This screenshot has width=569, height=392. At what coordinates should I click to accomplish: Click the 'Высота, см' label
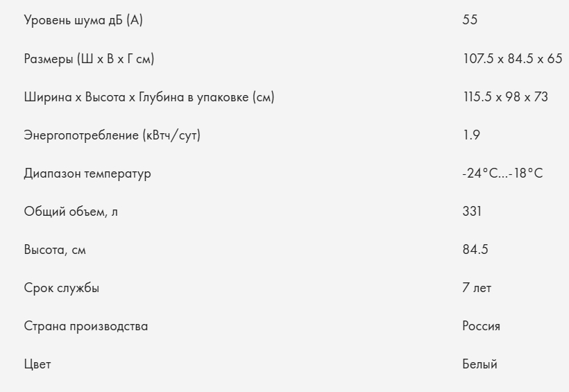tap(55, 250)
